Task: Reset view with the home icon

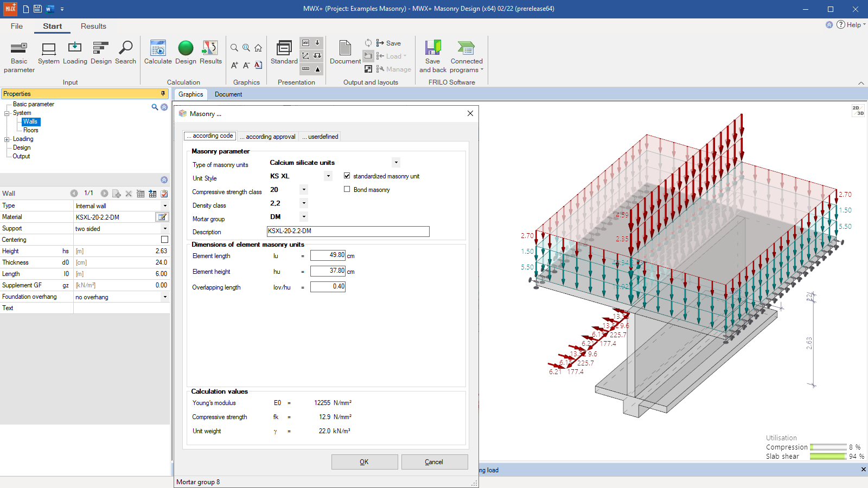Action: pos(258,48)
